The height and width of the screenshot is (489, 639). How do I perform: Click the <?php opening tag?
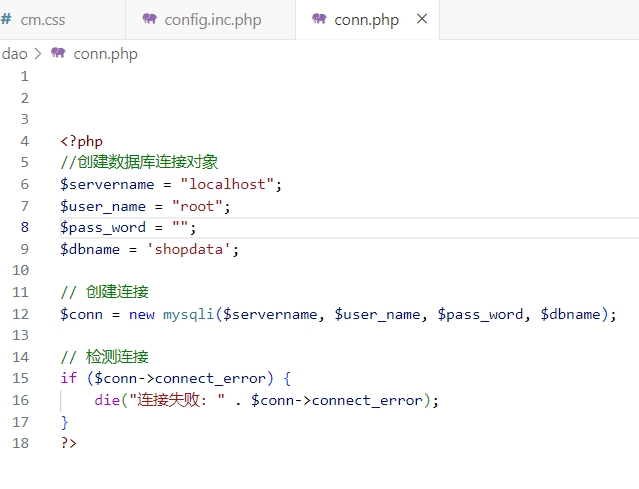(82, 141)
